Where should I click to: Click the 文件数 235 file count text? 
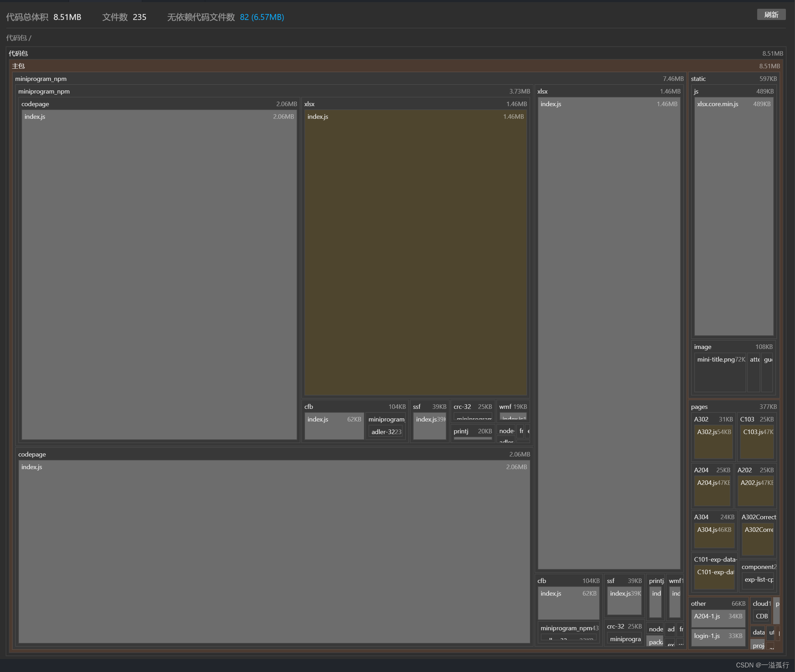(124, 17)
